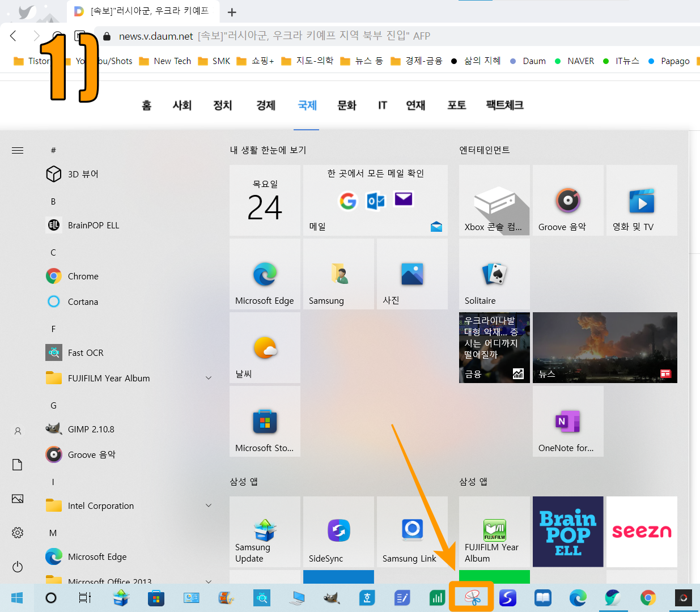Click the 엔터테인먼트 tile group header
This screenshot has width=700, height=612.
point(485,150)
